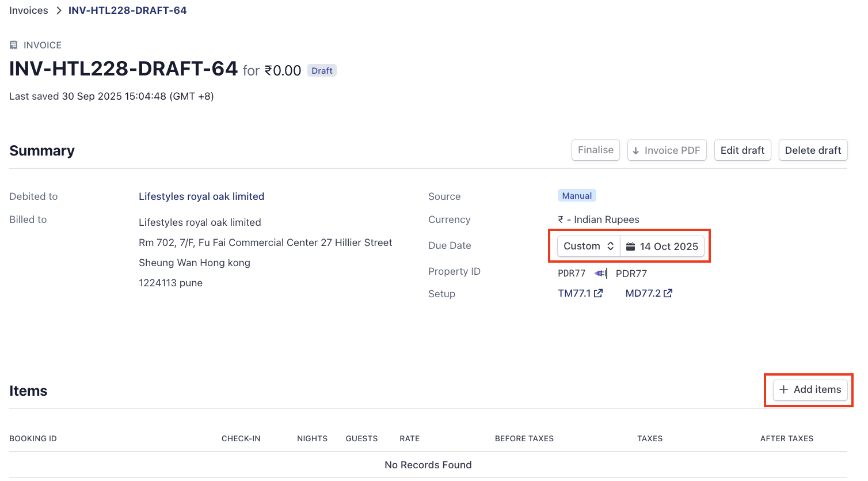
Task: Click the Draft status badge
Action: [322, 71]
